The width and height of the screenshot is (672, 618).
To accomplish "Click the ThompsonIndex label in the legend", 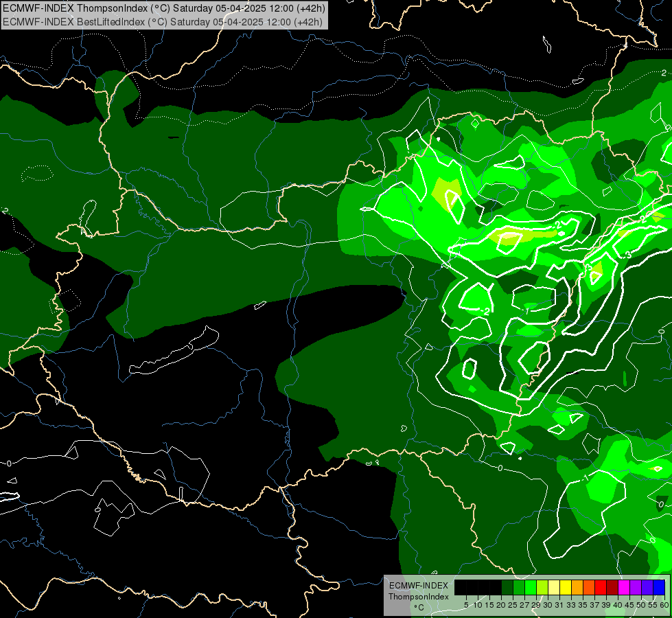I will coord(419,597).
